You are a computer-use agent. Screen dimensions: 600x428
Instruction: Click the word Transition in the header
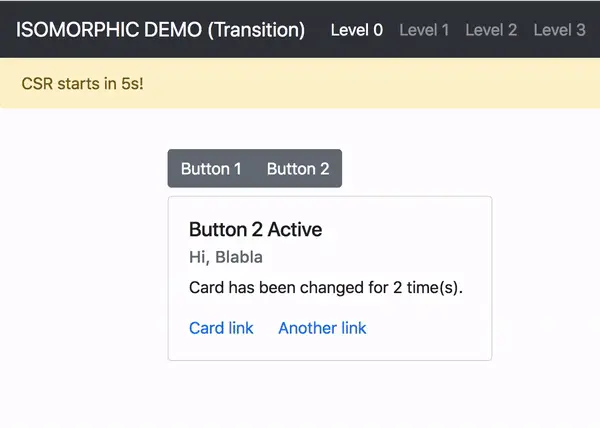tap(257, 30)
